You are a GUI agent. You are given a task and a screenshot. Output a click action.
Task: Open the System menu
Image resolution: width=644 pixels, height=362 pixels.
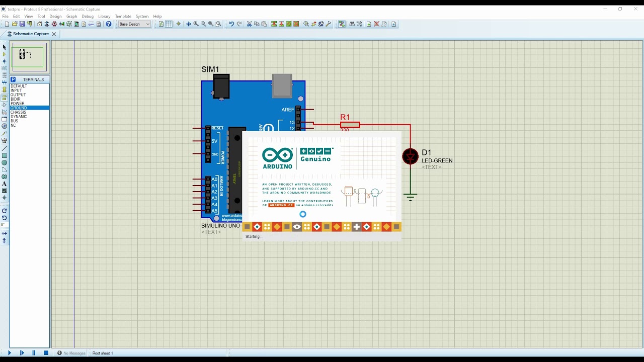click(142, 16)
